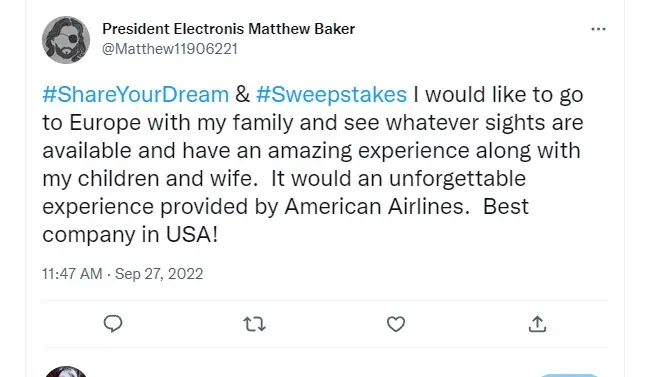Click the reply speech bubble icon
Screen dimensions: 654x377
click(113, 324)
